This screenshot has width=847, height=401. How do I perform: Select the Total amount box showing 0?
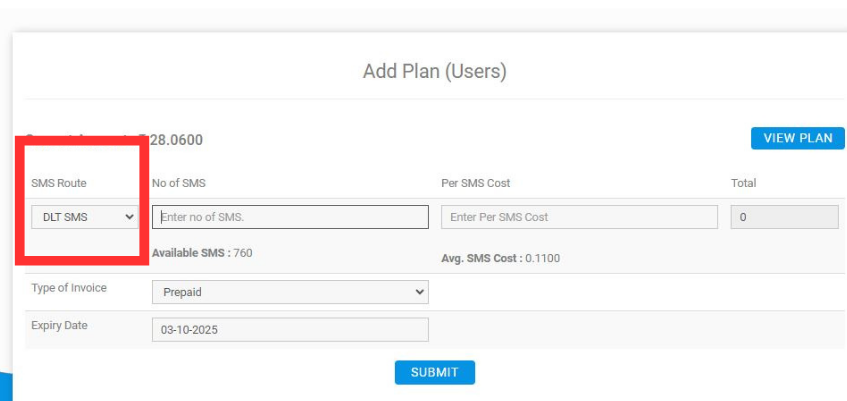click(x=784, y=217)
